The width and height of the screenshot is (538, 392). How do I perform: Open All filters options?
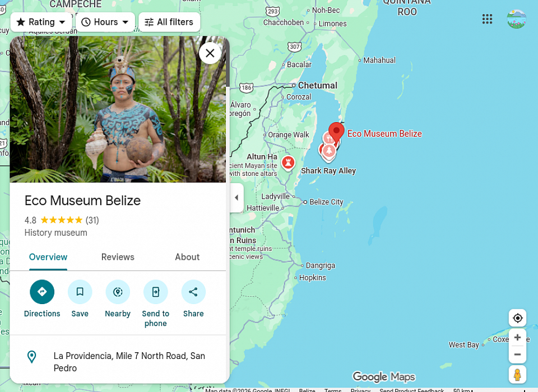pos(169,22)
